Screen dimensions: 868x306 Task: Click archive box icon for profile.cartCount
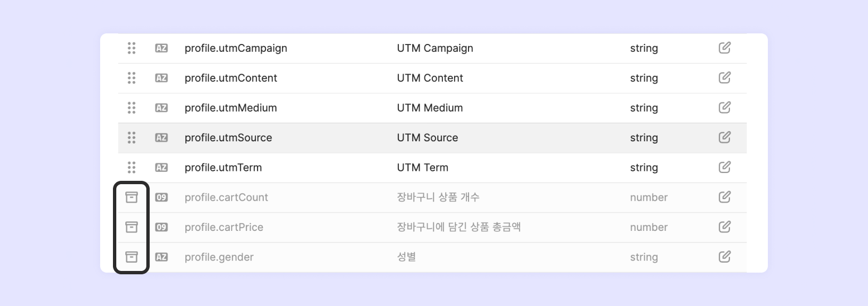[x=131, y=197]
